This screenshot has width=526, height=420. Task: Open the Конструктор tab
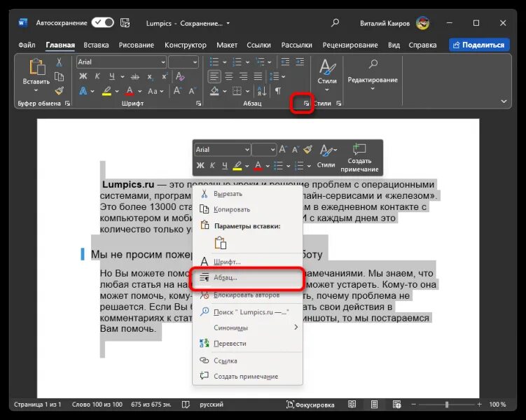coord(185,45)
